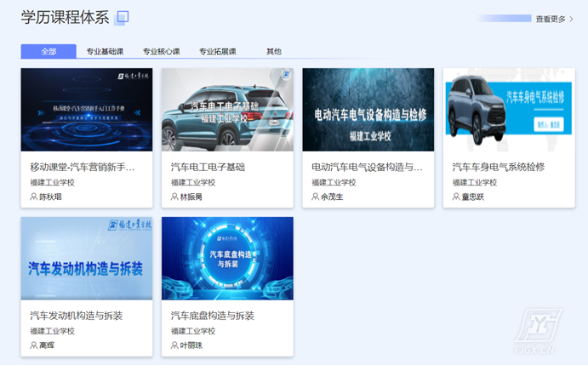
Task: Open the 查看更多 link
Action: pos(550,19)
